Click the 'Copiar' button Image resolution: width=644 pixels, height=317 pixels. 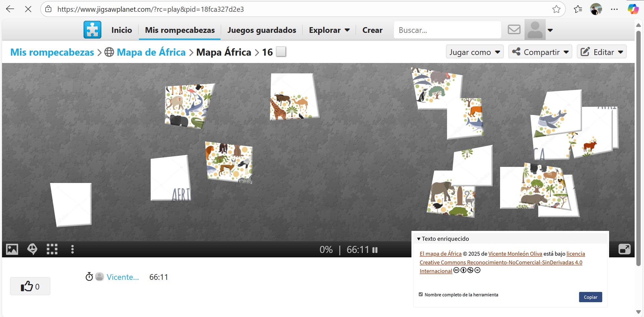click(x=590, y=297)
